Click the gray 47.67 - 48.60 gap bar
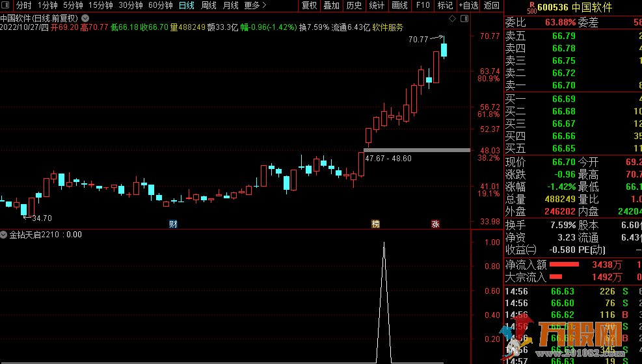Viewport: 642px width, 364px height. tap(417, 150)
